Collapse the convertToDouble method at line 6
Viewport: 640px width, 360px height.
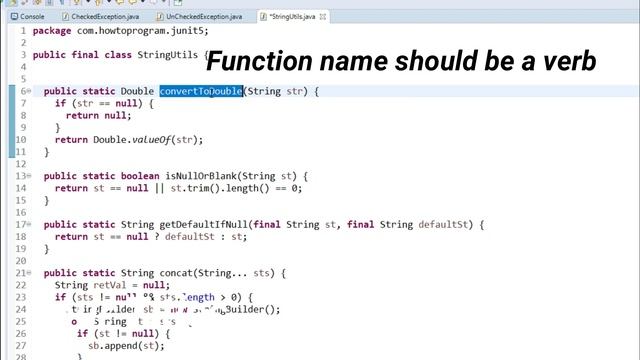pyautogui.click(x=29, y=91)
